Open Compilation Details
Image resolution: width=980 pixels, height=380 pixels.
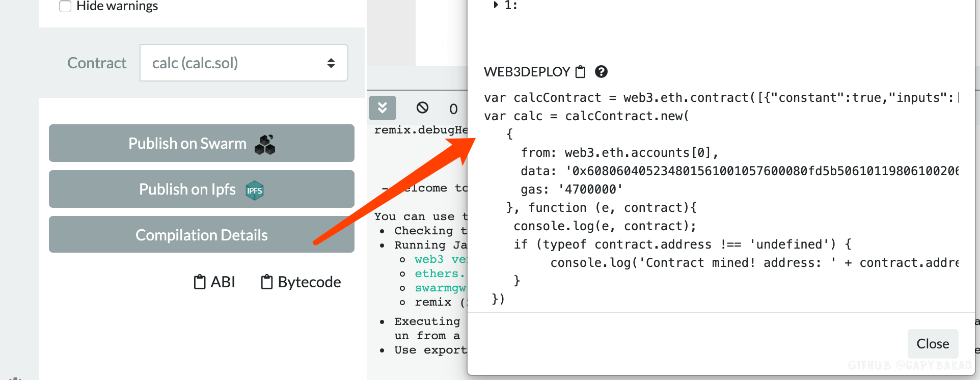(201, 235)
